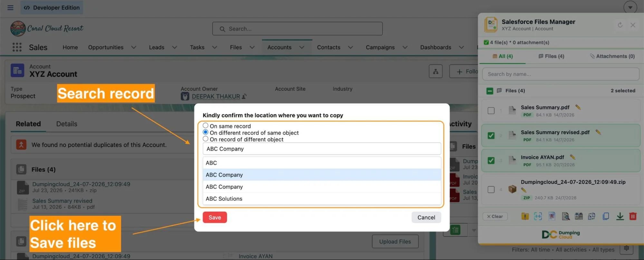644x260 pixels.
Task: Expand the Dashboards nav dropdown chevron
Action: [461, 47]
